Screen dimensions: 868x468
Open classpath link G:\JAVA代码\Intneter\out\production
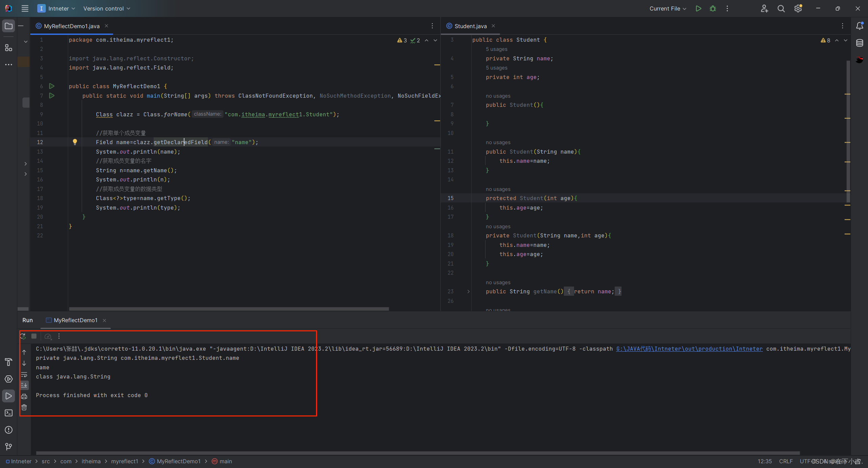(x=689, y=349)
